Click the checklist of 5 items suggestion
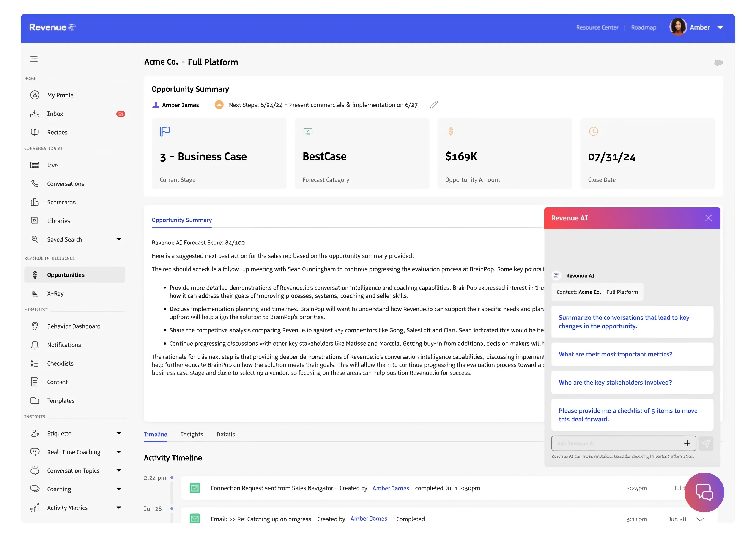The height and width of the screenshot is (535, 756). click(x=632, y=415)
